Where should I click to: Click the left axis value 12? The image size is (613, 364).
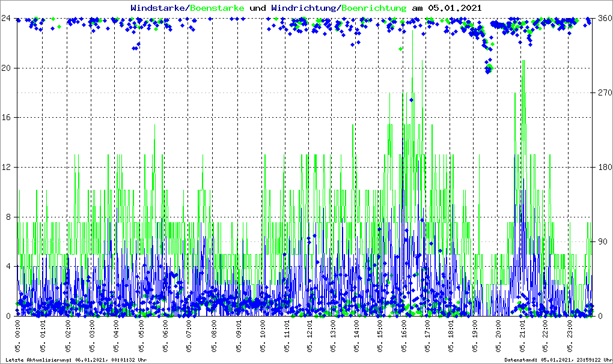[6, 167]
